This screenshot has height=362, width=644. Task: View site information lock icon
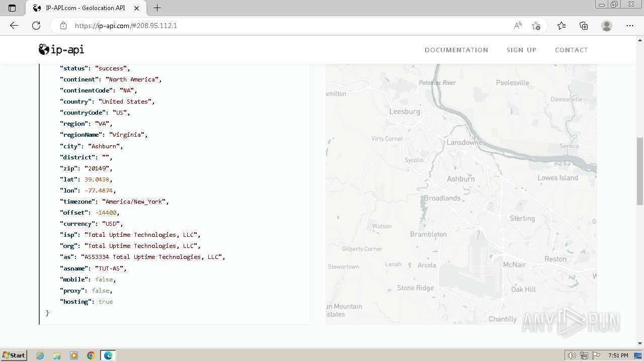pos(63,26)
